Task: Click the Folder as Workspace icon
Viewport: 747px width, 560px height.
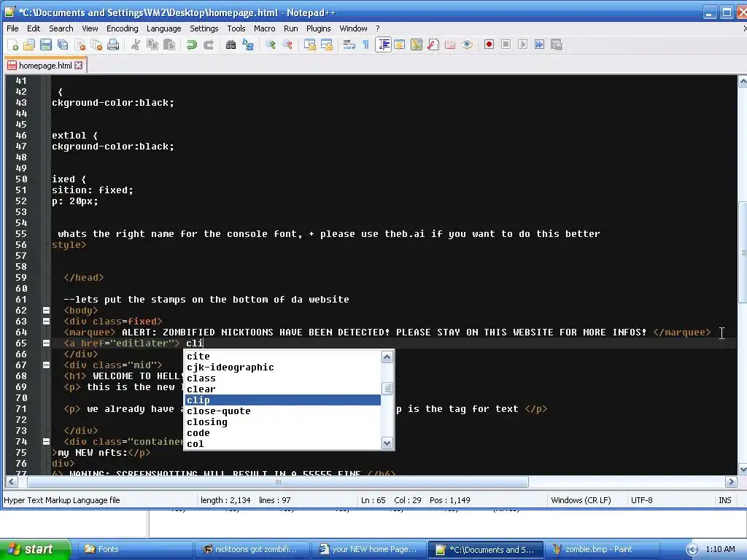Action: [x=449, y=44]
